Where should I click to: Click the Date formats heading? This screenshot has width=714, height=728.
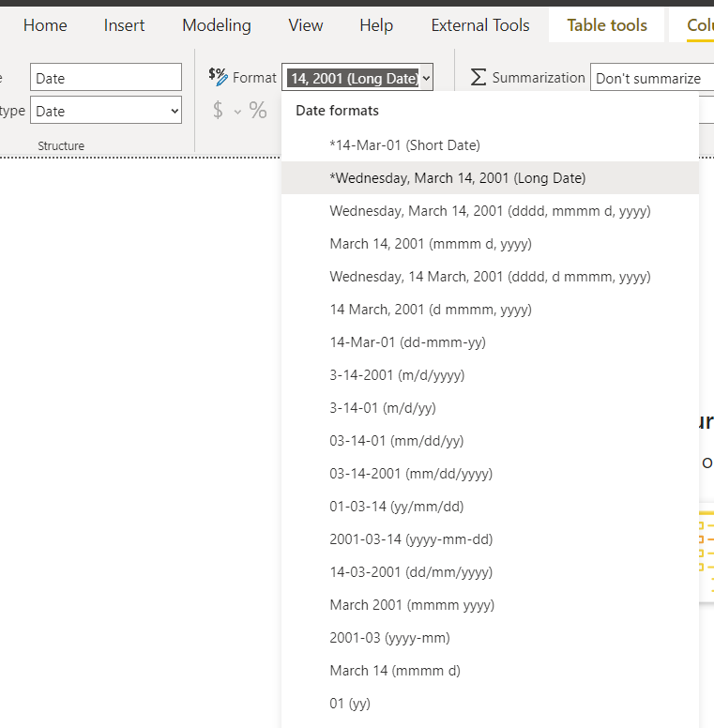click(x=337, y=111)
